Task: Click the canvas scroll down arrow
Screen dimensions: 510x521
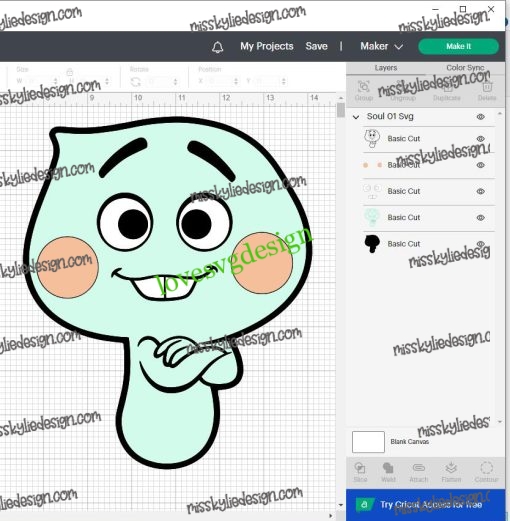Action: [341, 505]
